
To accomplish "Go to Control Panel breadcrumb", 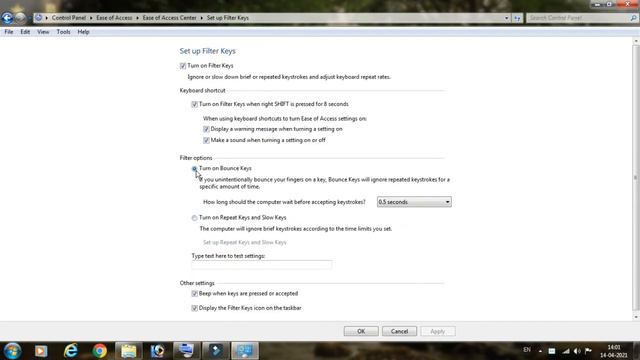I will pos(69,18).
